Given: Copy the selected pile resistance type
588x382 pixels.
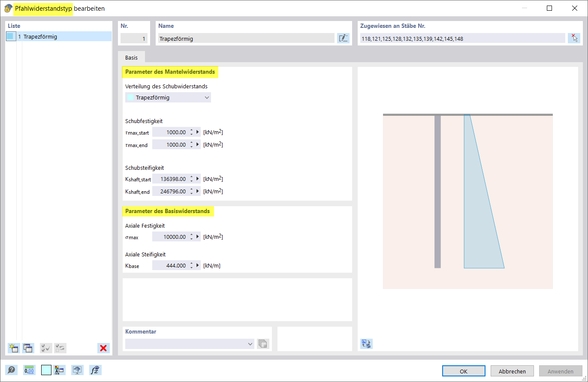Looking at the screenshot, I should pos(28,348).
